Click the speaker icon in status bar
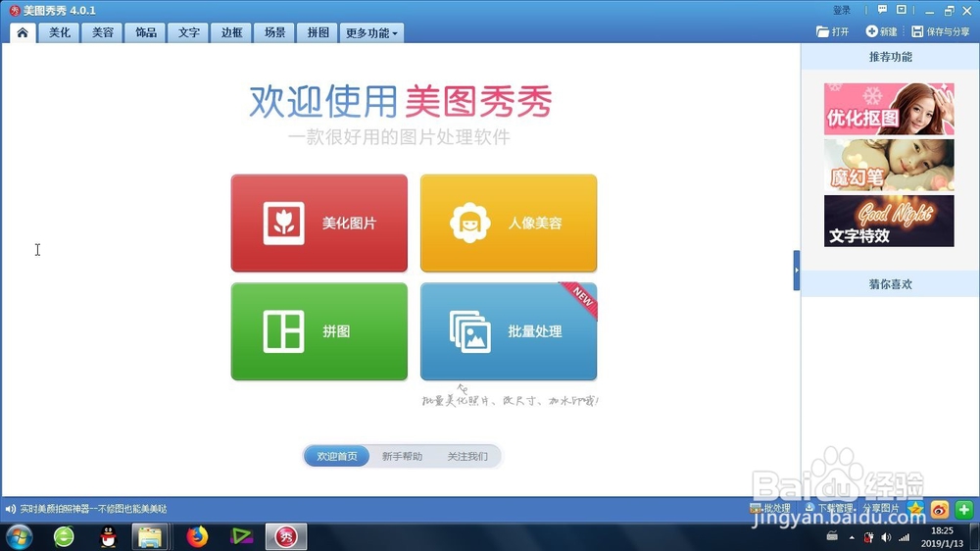The image size is (980, 551). [x=11, y=509]
